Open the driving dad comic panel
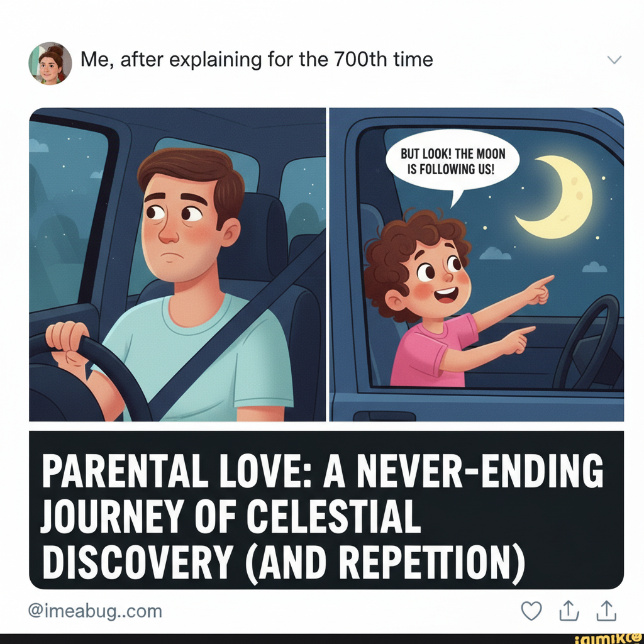Screen dimensions: 644x644 click(177, 264)
